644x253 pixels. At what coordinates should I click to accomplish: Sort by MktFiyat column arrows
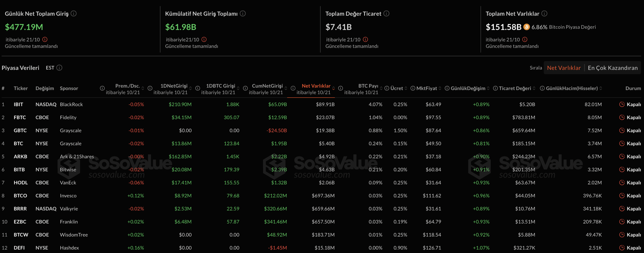440,88
